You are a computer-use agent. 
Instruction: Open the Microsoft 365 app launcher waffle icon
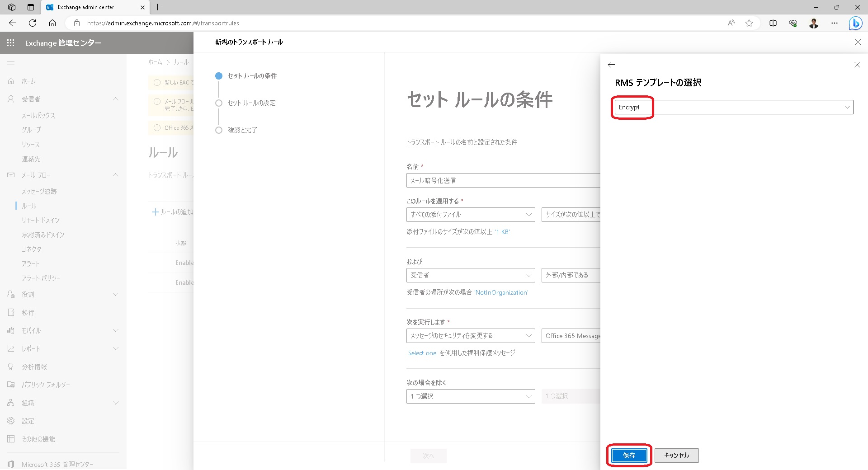click(x=10, y=43)
